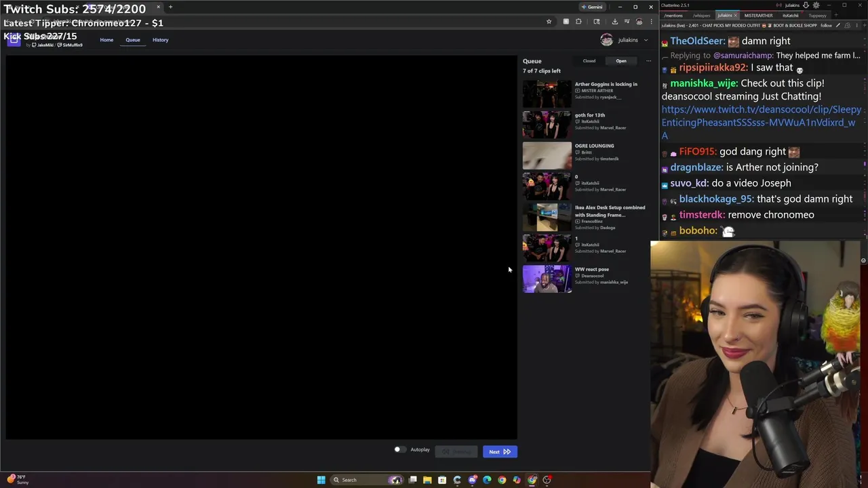
Task: Switch to /whispers tab in Chatterino
Action: (x=702, y=16)
